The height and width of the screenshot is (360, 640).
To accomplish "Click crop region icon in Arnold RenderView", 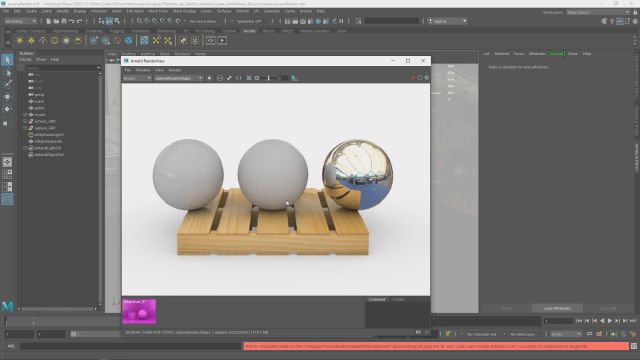I will (x=220, y=78).
